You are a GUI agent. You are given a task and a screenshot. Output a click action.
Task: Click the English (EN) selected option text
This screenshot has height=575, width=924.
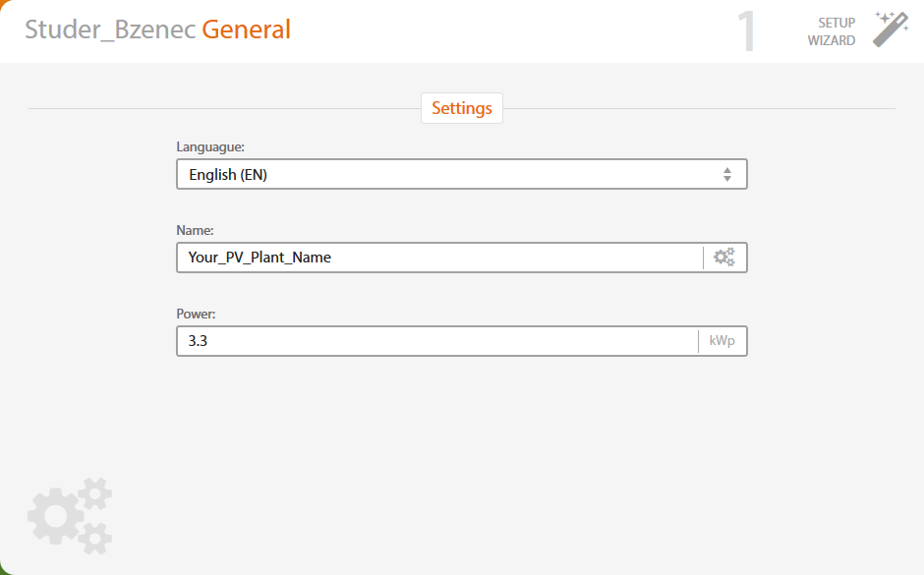click(228, 174)
